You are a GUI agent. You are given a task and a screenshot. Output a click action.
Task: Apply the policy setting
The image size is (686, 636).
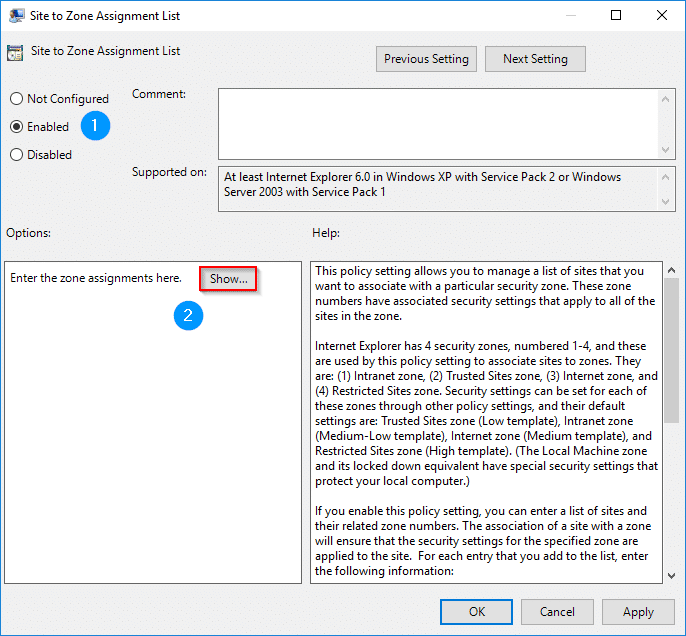[638, 612]
